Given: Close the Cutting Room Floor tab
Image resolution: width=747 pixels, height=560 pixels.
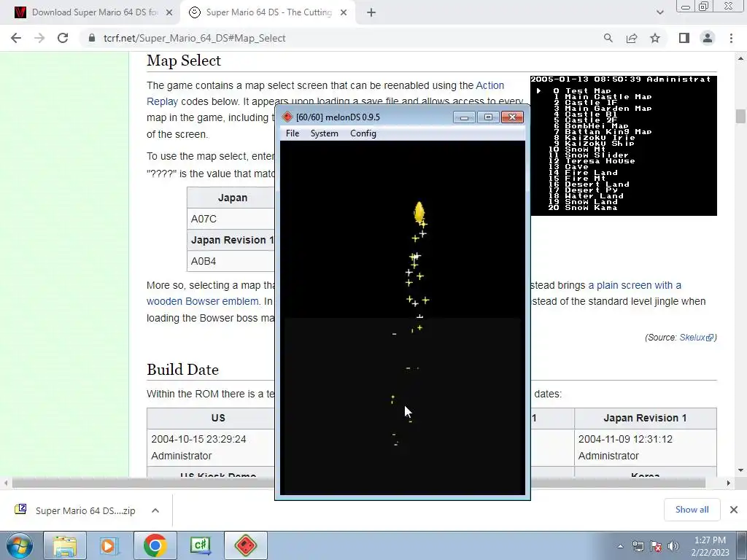Looking at the screenshot, I should point(344,13).
